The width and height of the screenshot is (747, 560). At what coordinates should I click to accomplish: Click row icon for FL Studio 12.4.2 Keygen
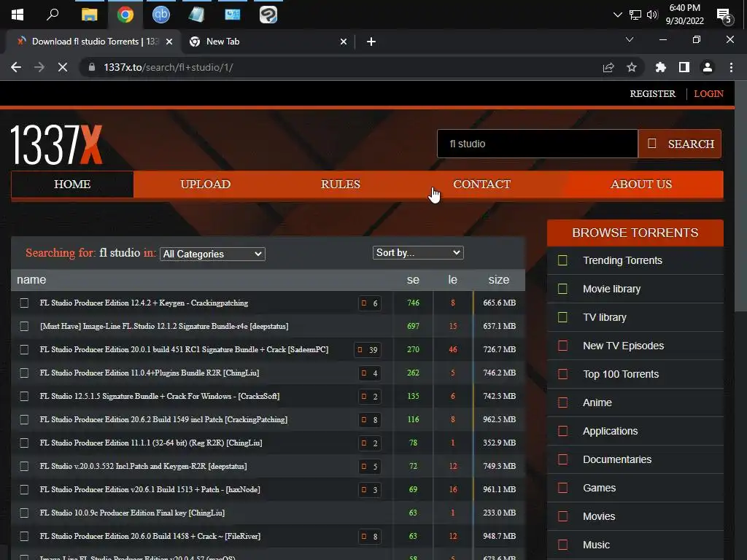coord(24,303)
